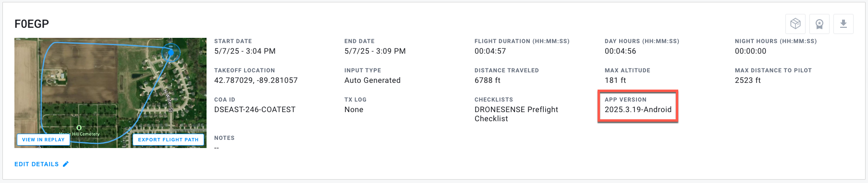Click the TX Log None value

tap(354, 110)
